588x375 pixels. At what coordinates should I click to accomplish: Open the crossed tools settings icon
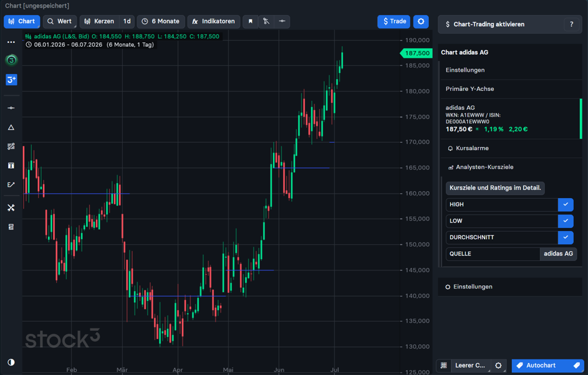[11, 207]
